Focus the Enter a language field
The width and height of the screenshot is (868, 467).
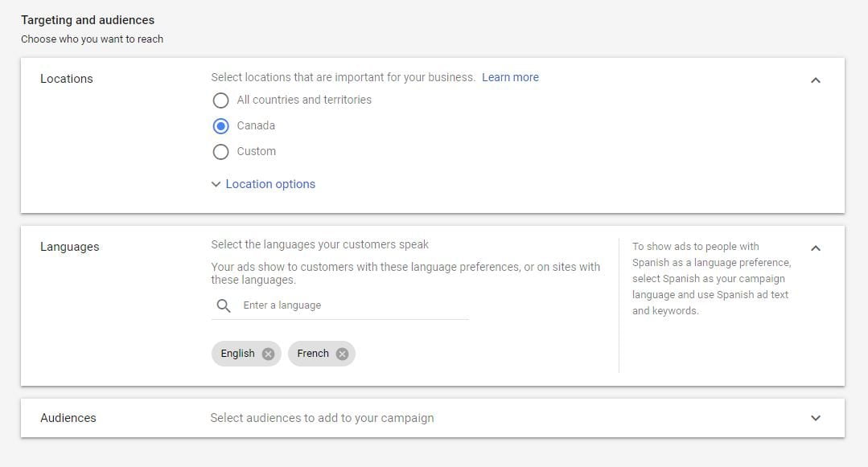(354, 305)
